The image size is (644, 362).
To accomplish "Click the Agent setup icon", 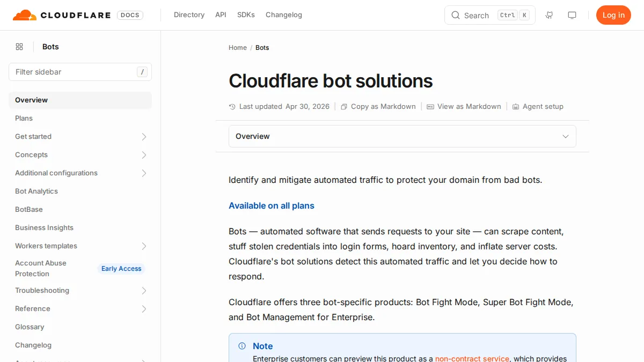I will point(516,107).
